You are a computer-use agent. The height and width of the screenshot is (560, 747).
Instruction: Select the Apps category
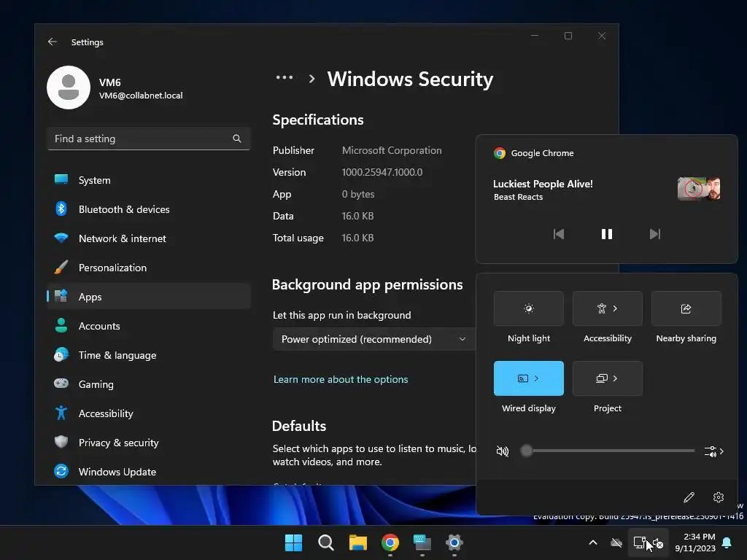(x=149, y=297)
